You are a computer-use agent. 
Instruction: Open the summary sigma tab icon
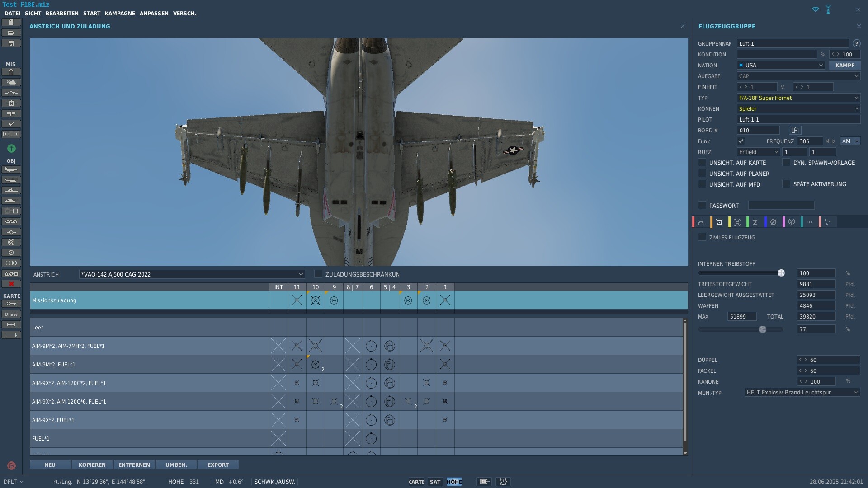pos(755,222)
